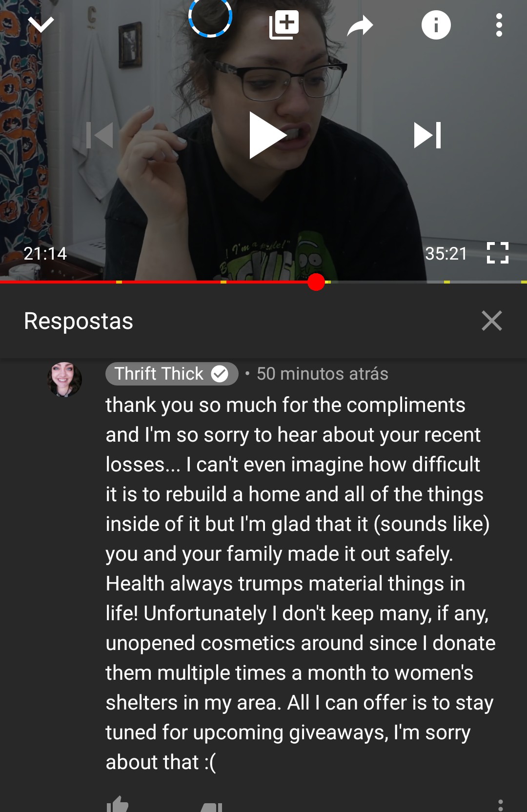Click the red progress bar scrubber handle
Screen dimensions: 527x812
click(x=316, y=282)
